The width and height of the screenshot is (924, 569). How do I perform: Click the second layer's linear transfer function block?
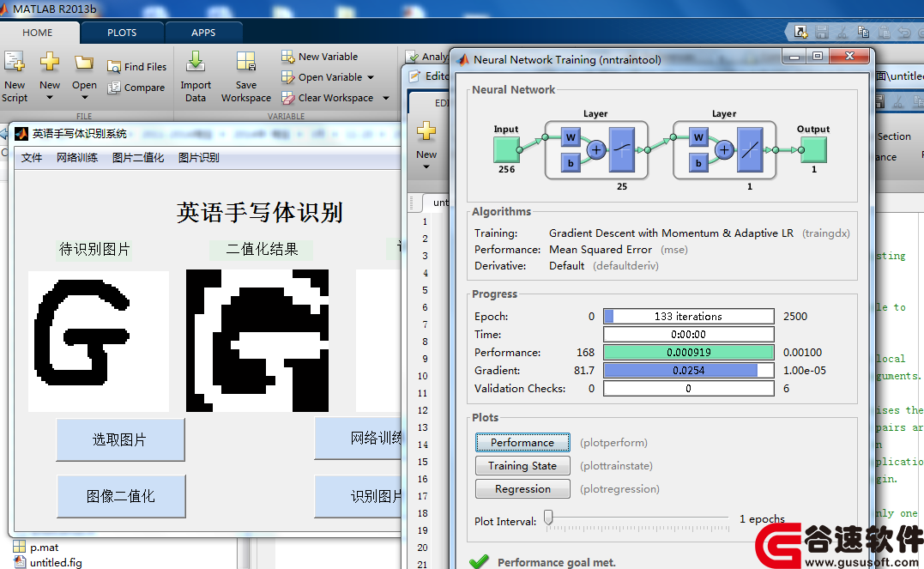click(750, 150)
